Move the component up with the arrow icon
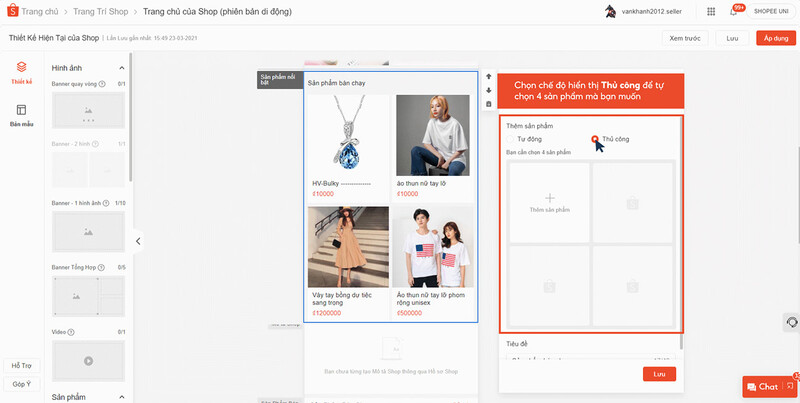This screenshot has width=800, height=403. point(488,77)
